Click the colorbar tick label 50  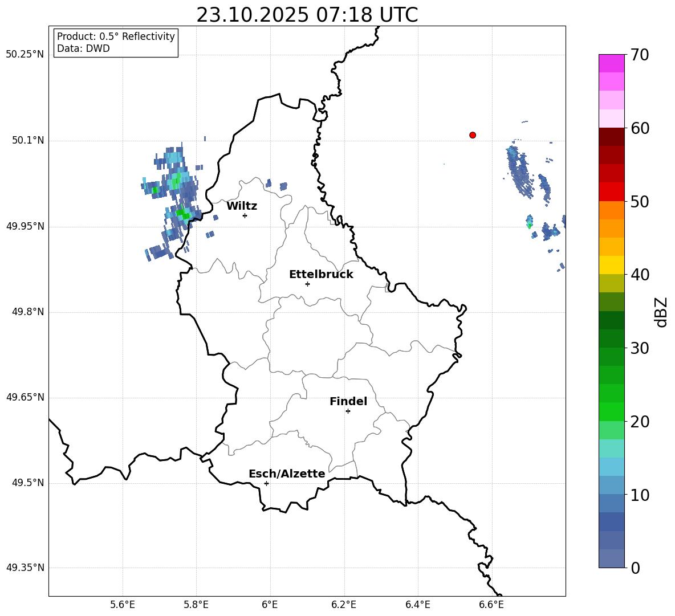640,202
